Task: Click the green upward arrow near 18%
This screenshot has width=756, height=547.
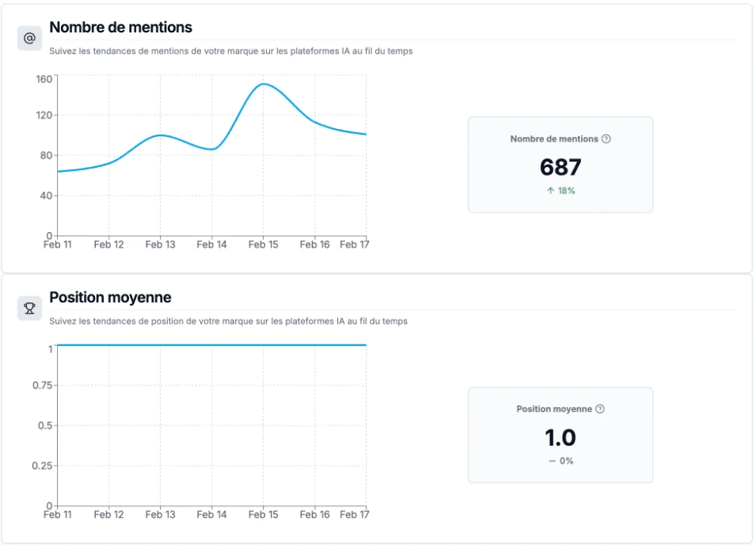Action: pyautogui.click(x=552, y=191)
